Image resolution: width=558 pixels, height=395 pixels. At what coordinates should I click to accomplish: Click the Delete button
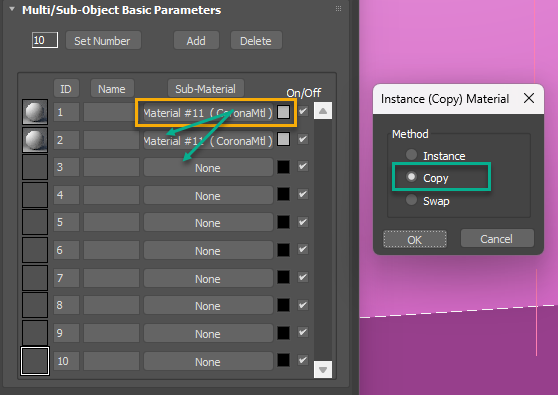[x=256, y=41]
